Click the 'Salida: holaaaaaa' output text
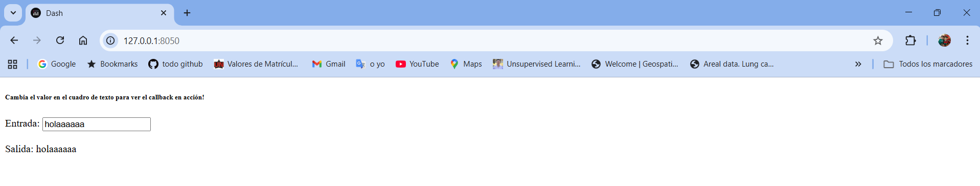This screenshot has height=186, width=980. coord(41,149)
